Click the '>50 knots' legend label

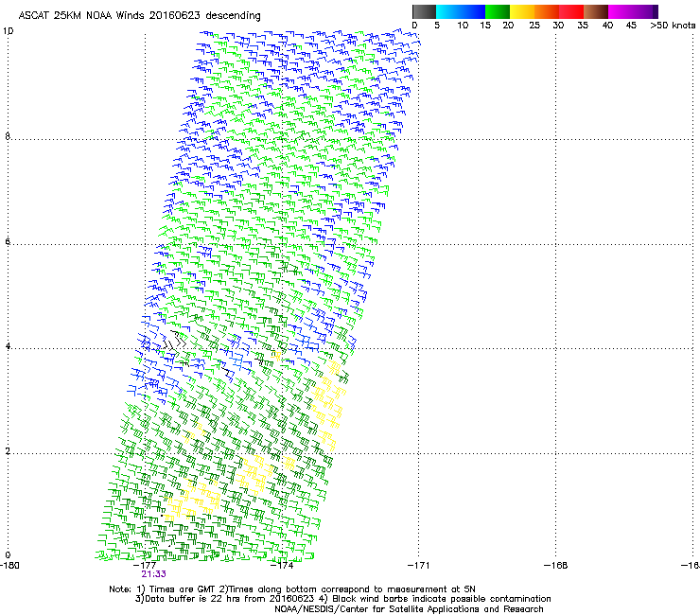[673, 26]
